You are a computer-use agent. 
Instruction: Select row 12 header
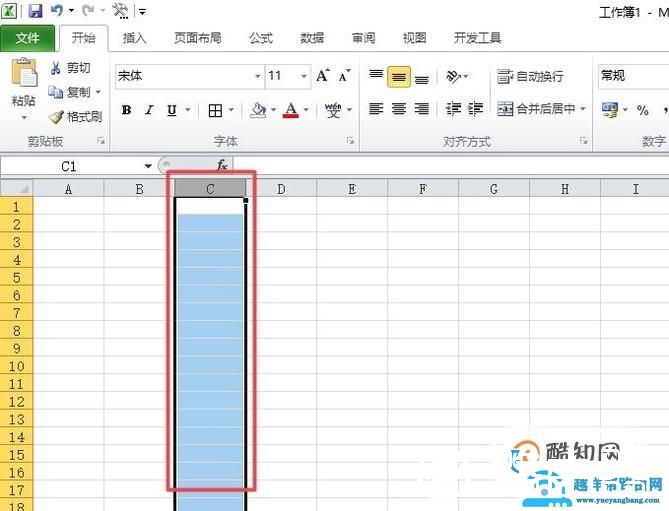[16, 401]
